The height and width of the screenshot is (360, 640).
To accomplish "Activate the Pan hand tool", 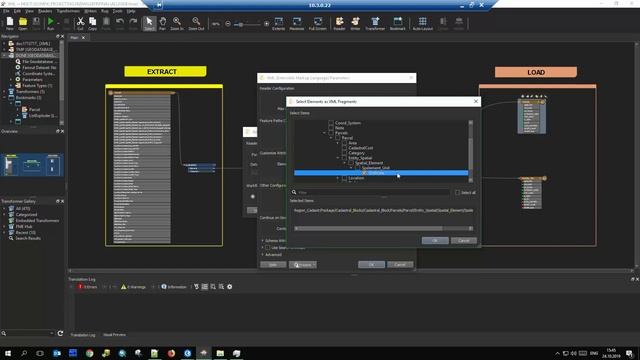I will [x=162, y=23].
